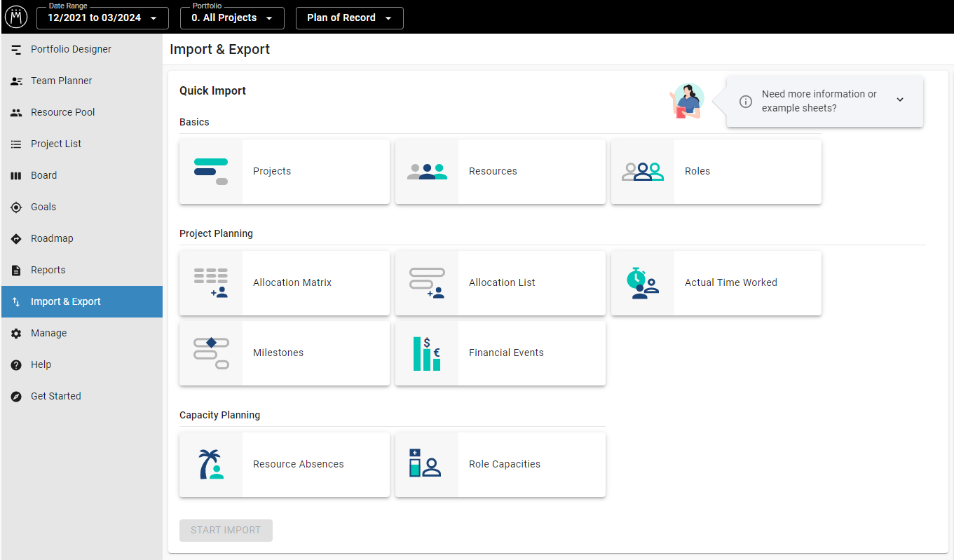This screenshot has width=954, height=560.
Task: Click the Help question mark icon
Action: click(x=16, y=365)
